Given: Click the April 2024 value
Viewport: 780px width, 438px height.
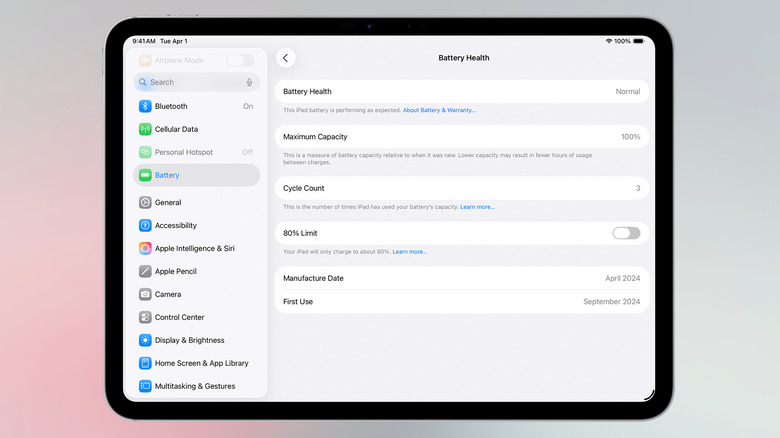Looking at the screenshot, I should point(622,278).
